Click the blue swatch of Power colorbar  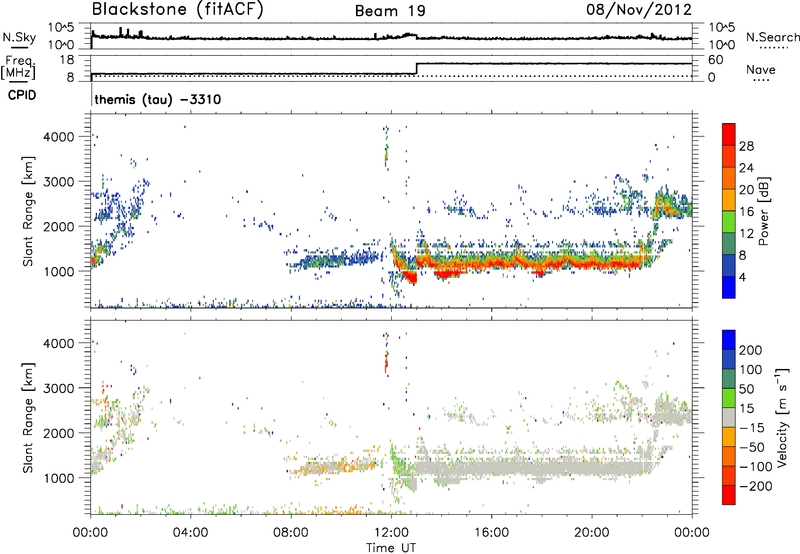point(729,287)
